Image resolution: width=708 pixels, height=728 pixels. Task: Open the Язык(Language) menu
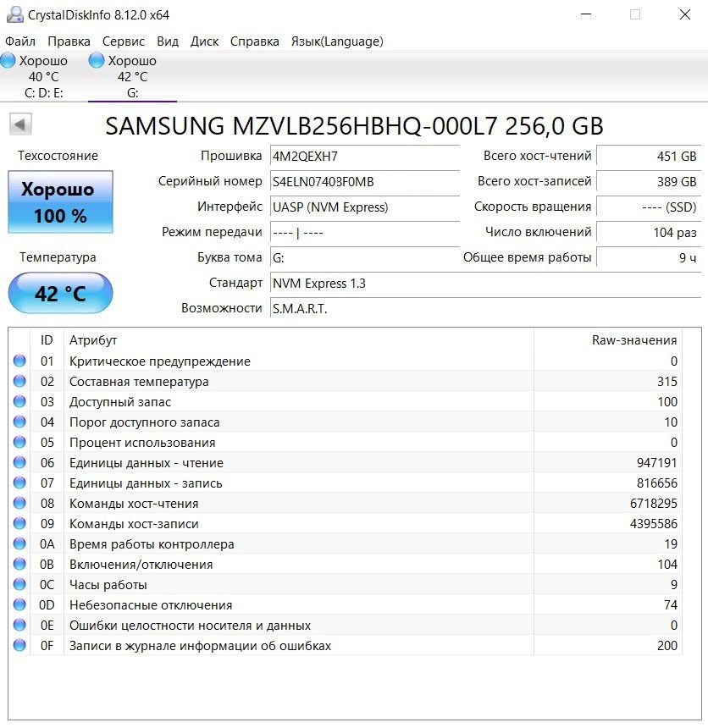337,41
